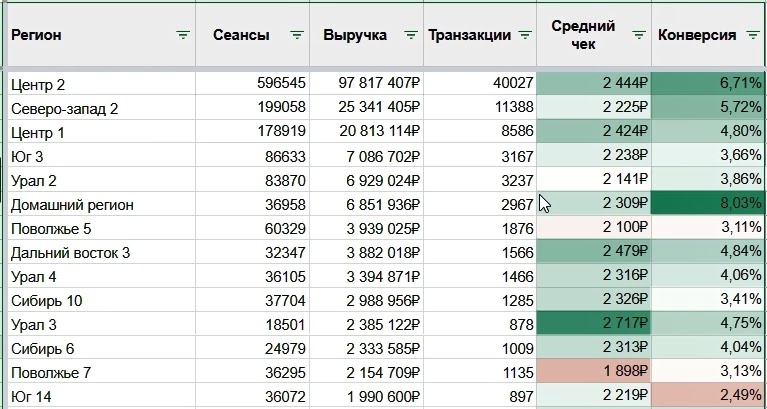Viewport: 767px width, 409px height.
Task: Select the Конверсия header label
Action: 697,35
